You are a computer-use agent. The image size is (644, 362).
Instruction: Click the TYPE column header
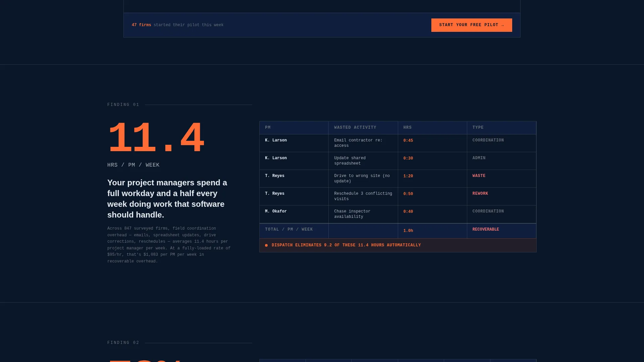point(501,128)
